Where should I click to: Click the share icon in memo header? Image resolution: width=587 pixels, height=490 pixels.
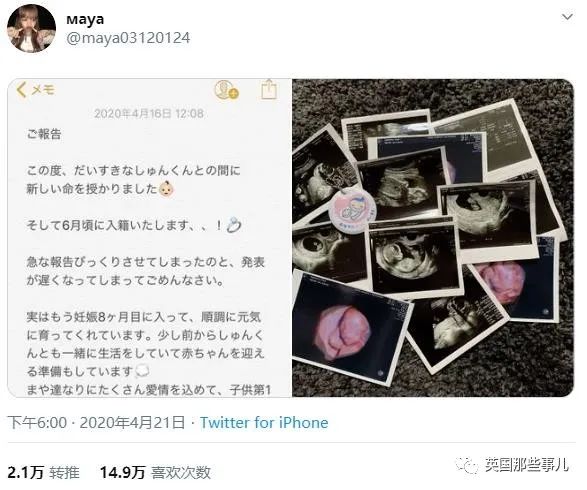[268, 89]
